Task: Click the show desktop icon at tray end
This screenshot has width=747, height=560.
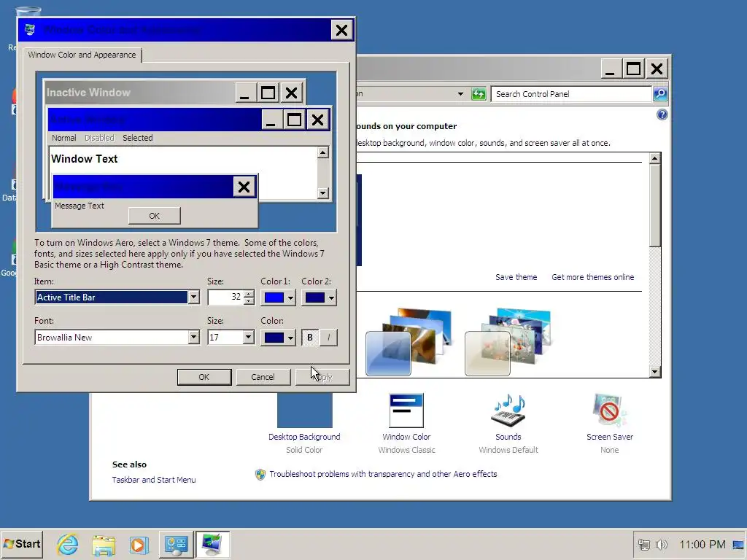Action: click(x=738, y=545)
